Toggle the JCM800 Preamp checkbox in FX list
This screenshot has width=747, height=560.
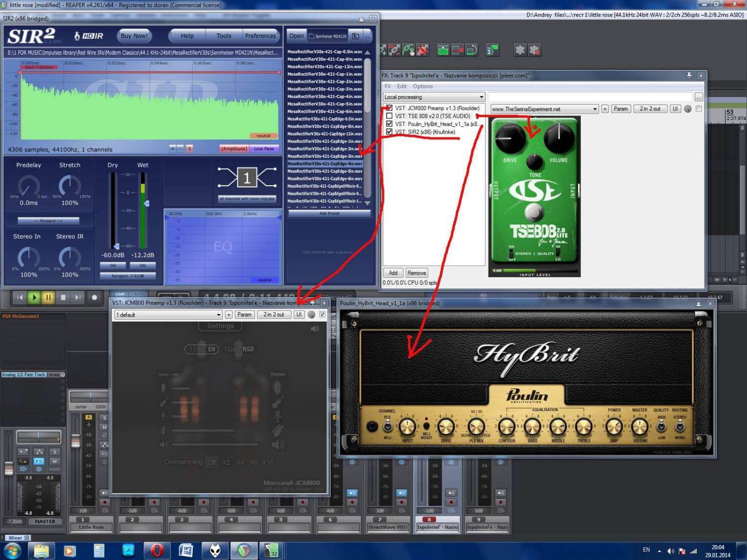pyautogui.click(x=389, y=108)
